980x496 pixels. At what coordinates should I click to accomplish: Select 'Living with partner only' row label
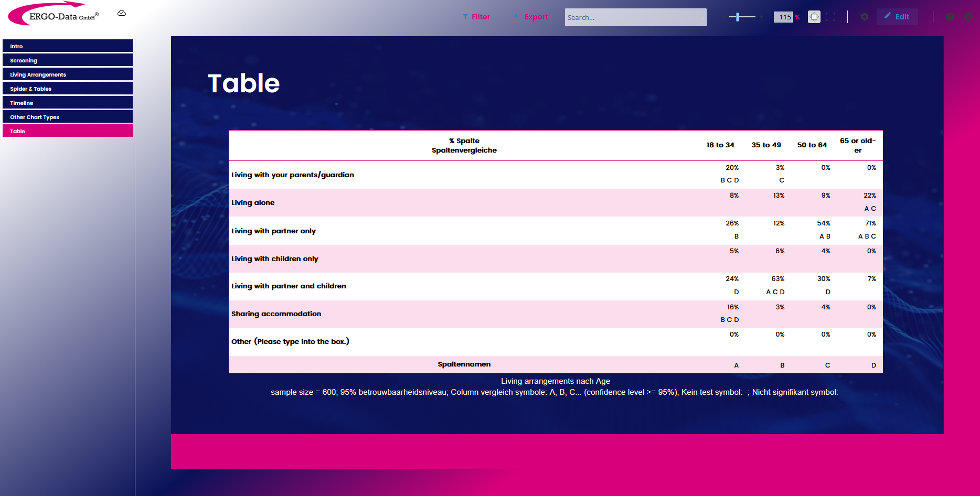click(273, 231)
